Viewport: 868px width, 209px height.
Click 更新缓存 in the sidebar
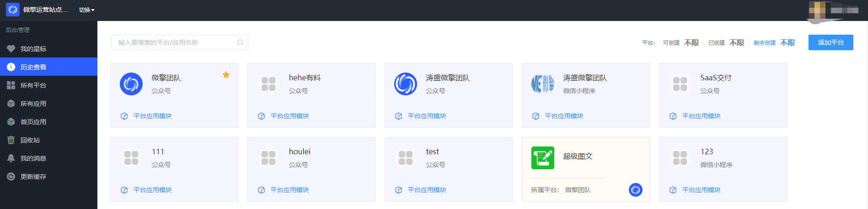click(x=48, y=177)
